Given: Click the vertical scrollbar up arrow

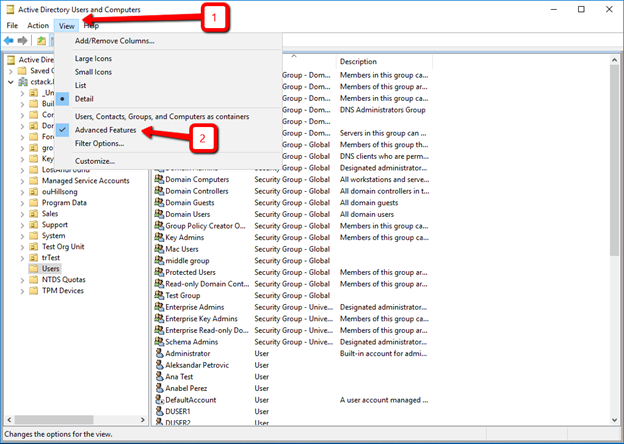Looking at the screenshot, I should click(x=614, y=60).
